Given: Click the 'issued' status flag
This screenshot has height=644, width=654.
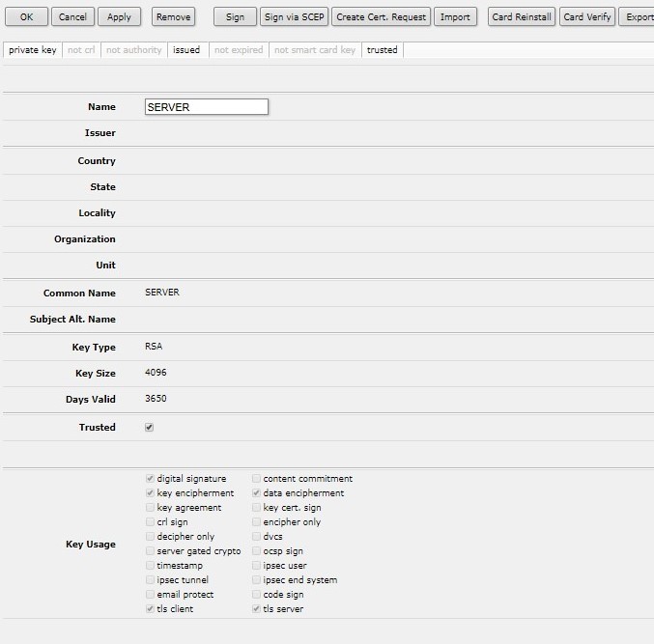Looking at the screenshot, I should [x=186, y=50].
